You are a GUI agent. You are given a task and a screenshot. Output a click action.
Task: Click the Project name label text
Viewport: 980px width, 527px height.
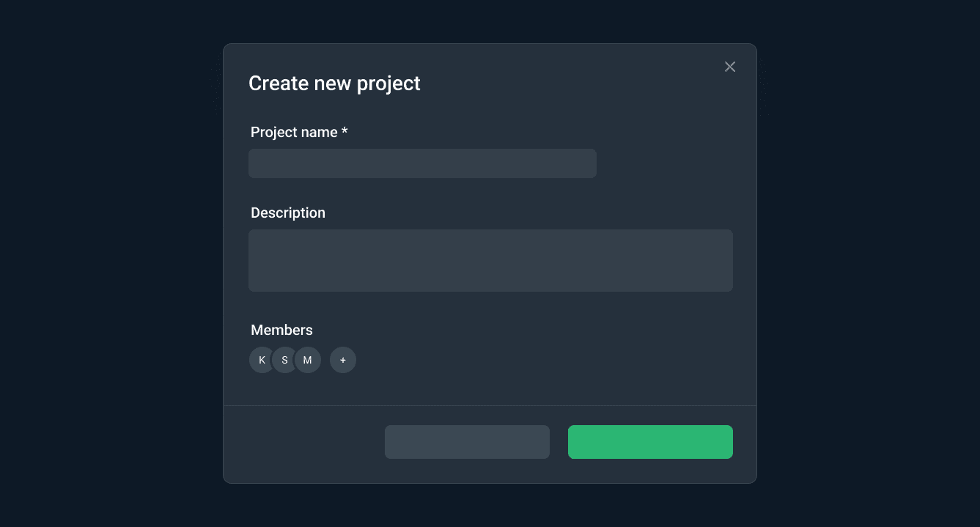294,132
